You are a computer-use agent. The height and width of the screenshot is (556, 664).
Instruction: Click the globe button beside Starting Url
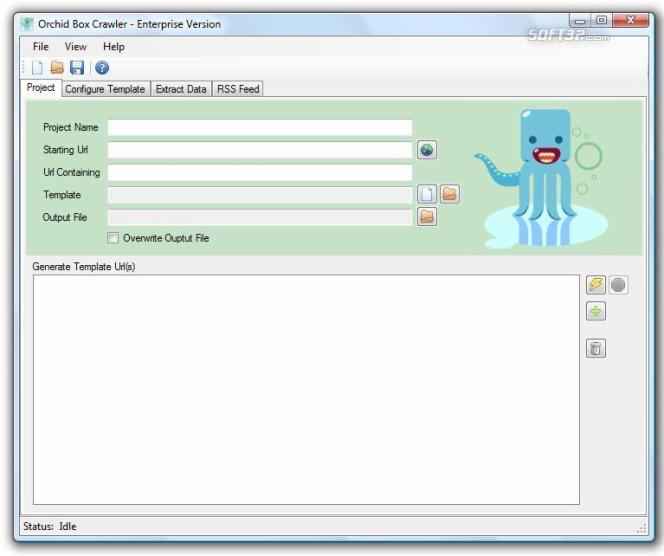click(x=427, y=150)
